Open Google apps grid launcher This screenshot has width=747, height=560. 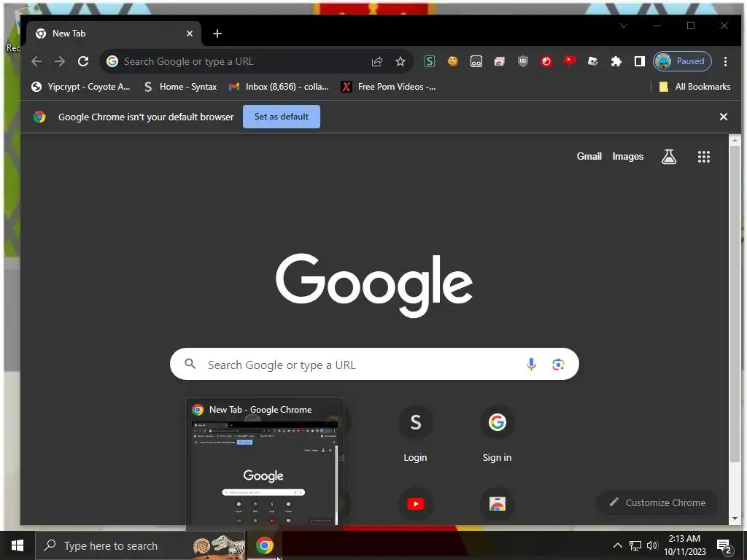[x=704, y=157]
